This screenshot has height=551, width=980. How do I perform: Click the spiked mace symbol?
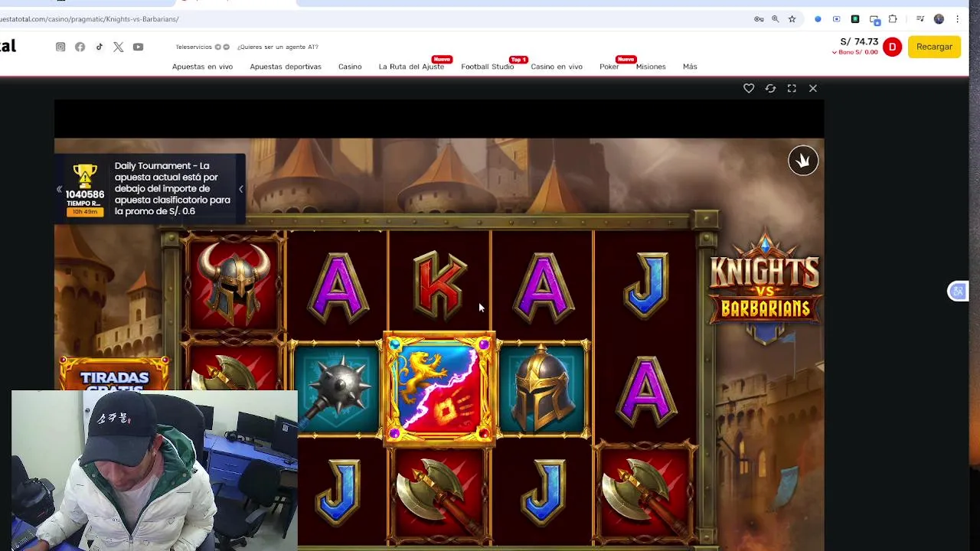coord(338,389)
